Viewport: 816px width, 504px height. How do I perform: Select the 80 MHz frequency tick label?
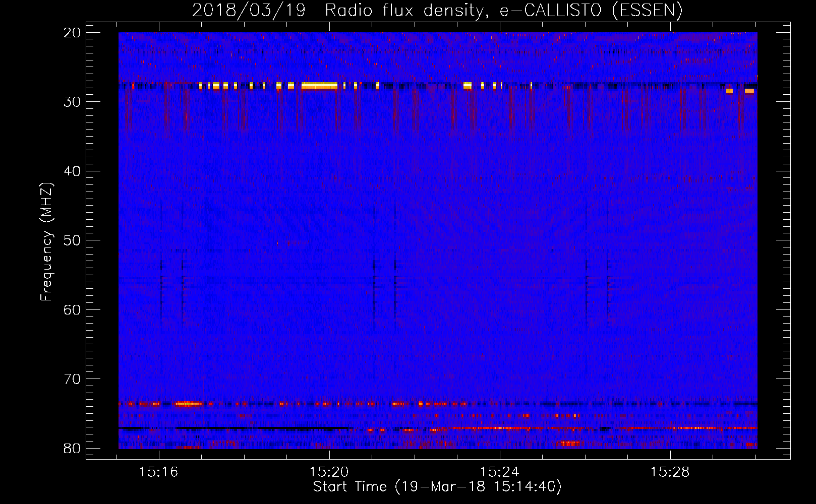73,448
